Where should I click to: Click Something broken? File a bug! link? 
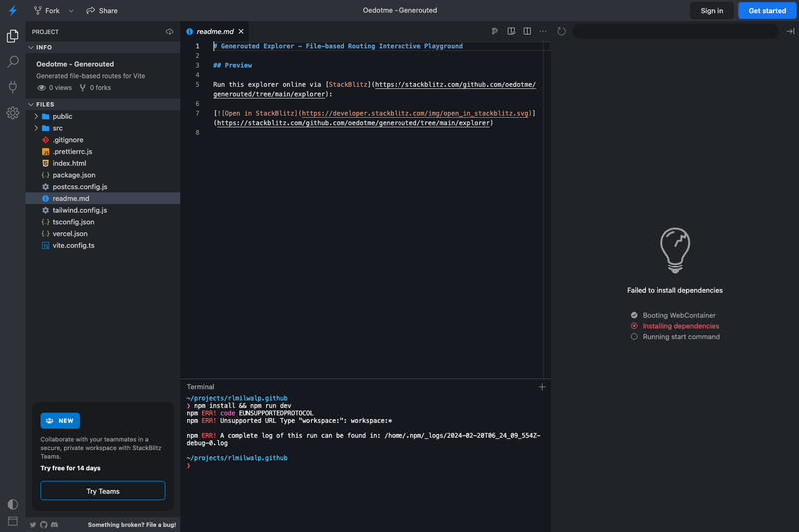click(x=132, y=525)
